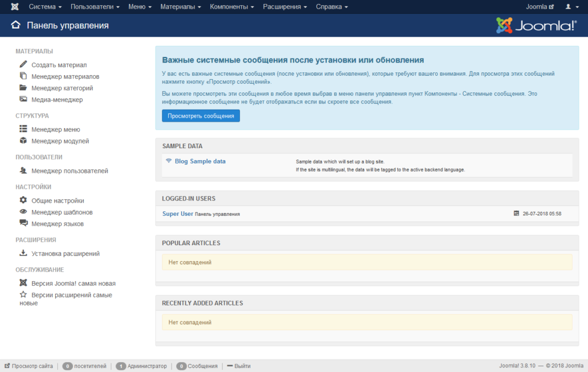Open the Справка menu
588x372 pixels.
(x=332, y=7)
